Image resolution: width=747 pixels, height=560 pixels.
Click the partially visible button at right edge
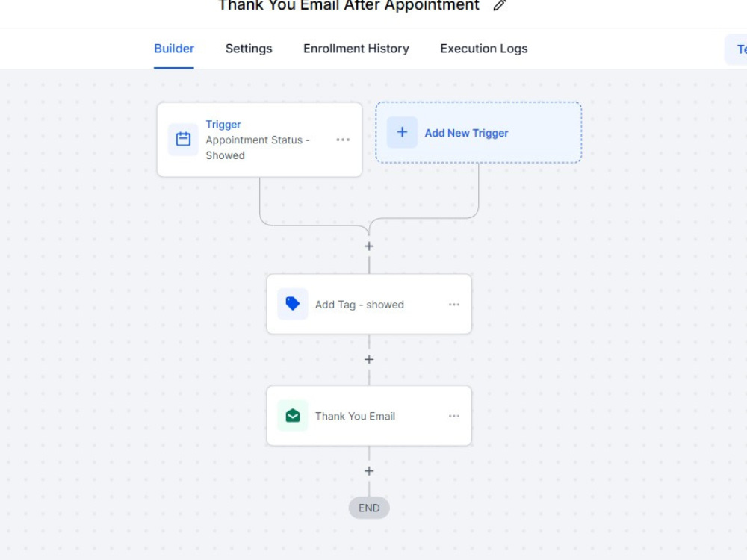pos(736,49)
